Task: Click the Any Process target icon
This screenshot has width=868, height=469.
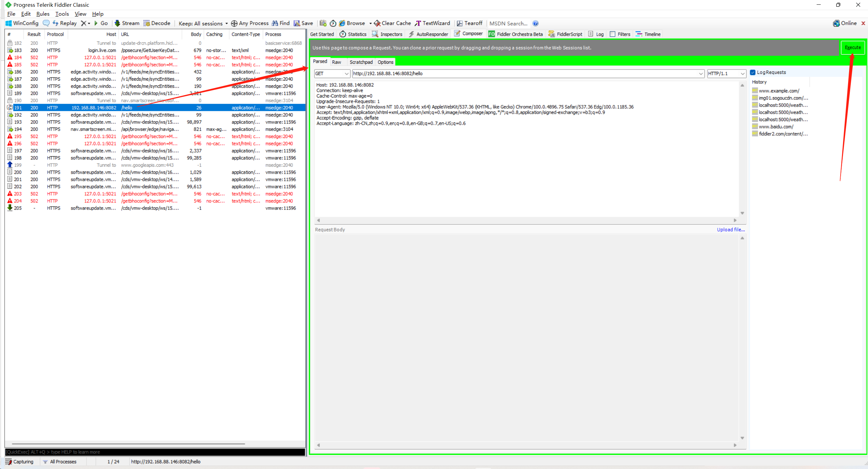Action: 234,23
